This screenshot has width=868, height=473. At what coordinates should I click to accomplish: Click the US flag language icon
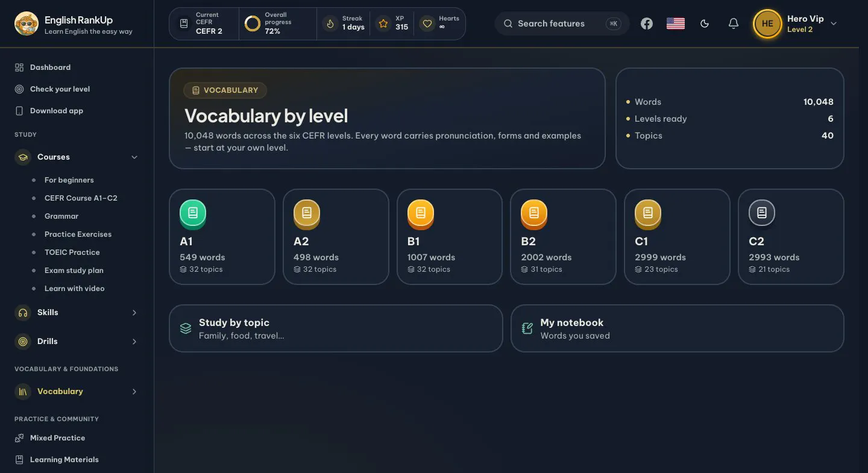pyautogui.click(x=676, y=23)
